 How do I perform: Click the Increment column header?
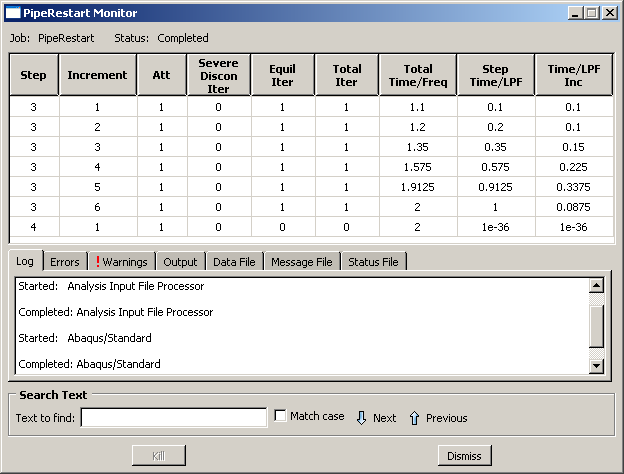97,75
